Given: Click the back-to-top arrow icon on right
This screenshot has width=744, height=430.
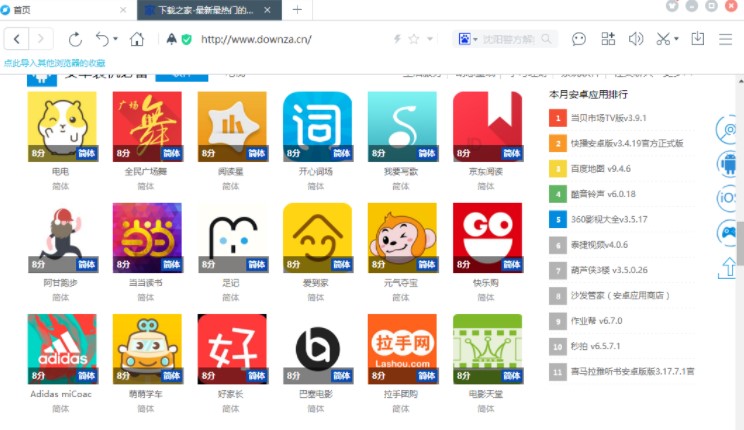Looking at the screenshot, I should pos(729,267).
